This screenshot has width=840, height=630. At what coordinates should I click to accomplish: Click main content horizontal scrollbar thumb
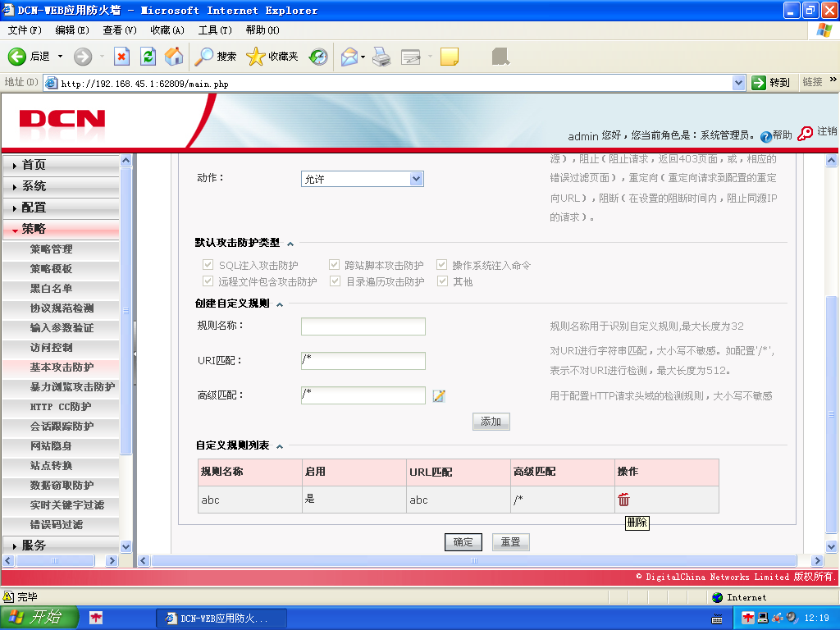coord(474,561)
